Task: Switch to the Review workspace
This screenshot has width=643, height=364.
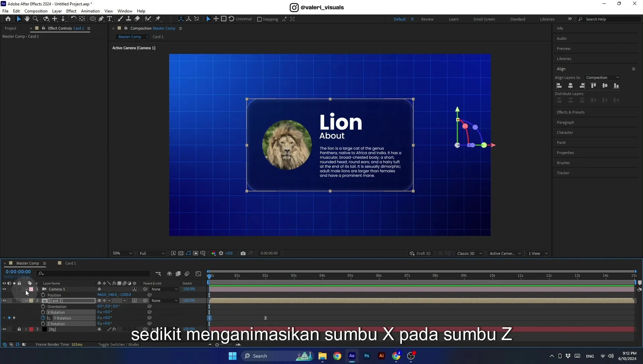Action: 427,19
